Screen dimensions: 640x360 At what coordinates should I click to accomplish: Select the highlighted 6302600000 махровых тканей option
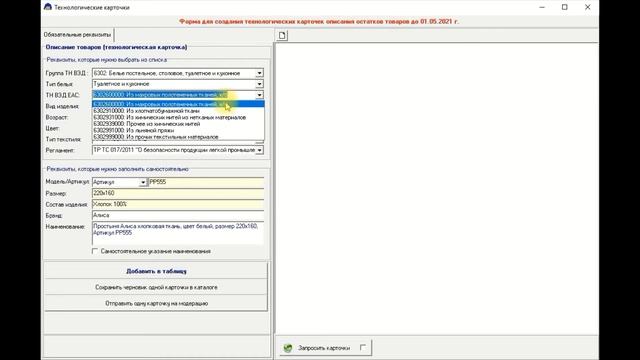coord(178,104)
